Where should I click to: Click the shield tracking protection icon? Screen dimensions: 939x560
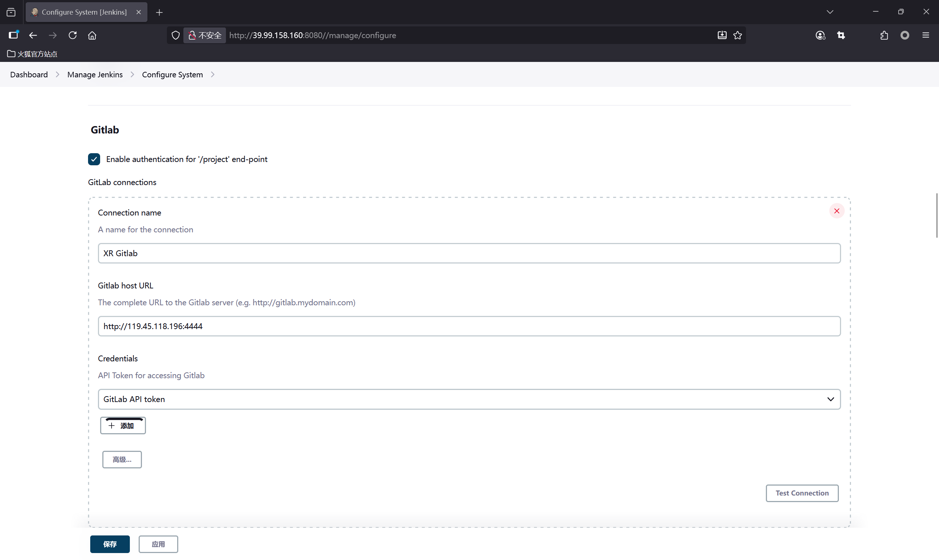coord(176,35)
